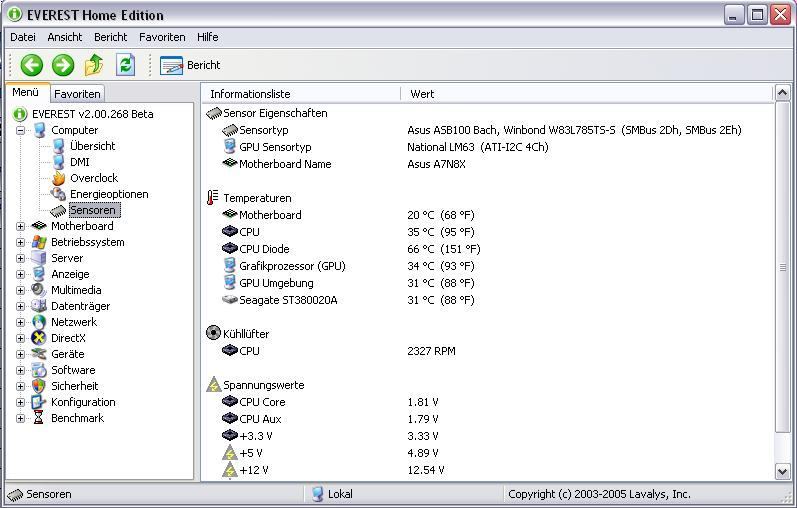Open the Favoriten menu
Screen dimensions: 797x508
click(162, 37)
